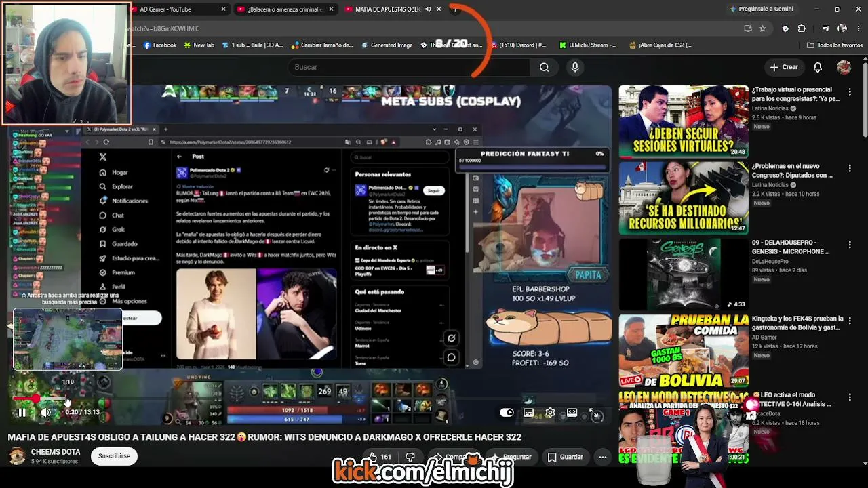The height and width of the screenshot is (488, 868).
Task: Open YouTube notifications bell
Action: click(818, 67)
